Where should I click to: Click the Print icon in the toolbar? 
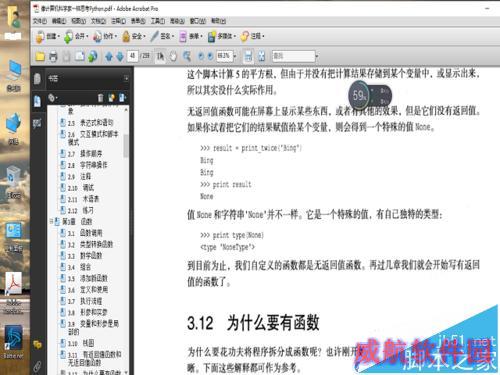pyautogui.click(x=53, y=56)
